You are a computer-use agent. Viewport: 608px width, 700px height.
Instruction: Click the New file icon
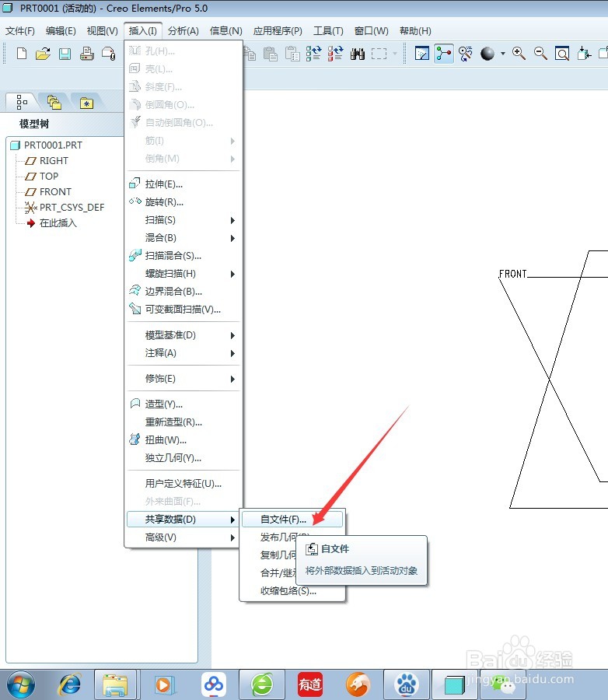[x=22, y=54]
